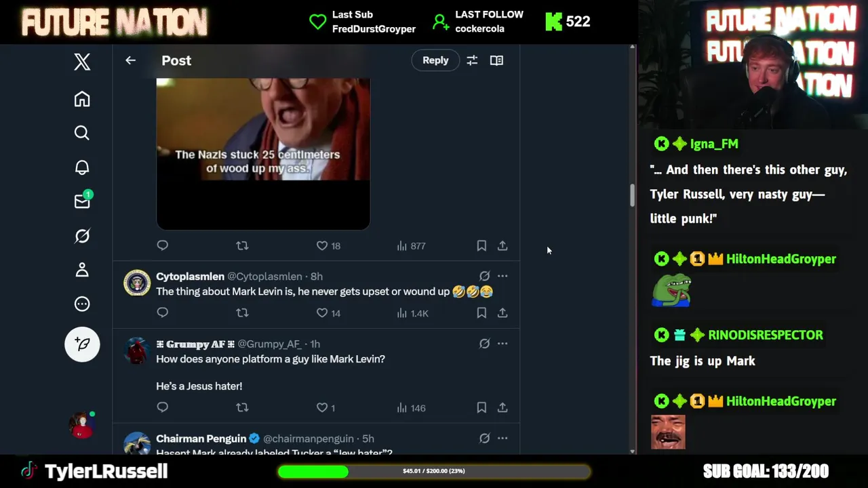Repost Cytoplasmlen's post
This screenshot has width=868, height=488.
click(242, 312)
